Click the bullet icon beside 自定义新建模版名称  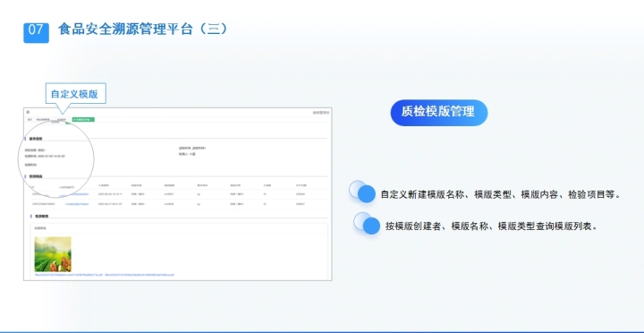(362, 192)
